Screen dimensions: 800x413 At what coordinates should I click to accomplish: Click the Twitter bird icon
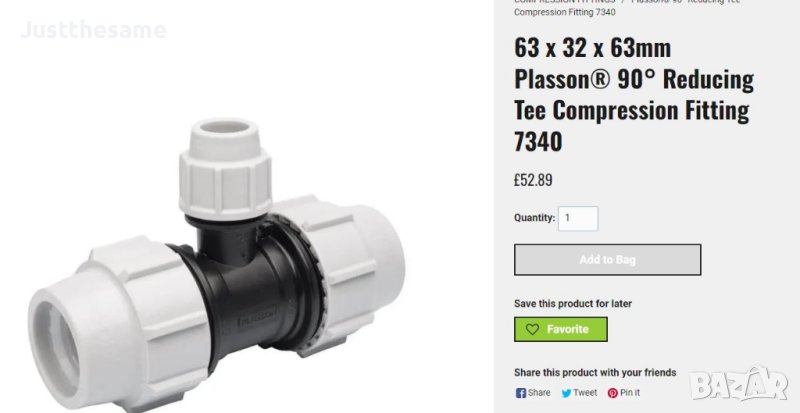tap(566, 393)
